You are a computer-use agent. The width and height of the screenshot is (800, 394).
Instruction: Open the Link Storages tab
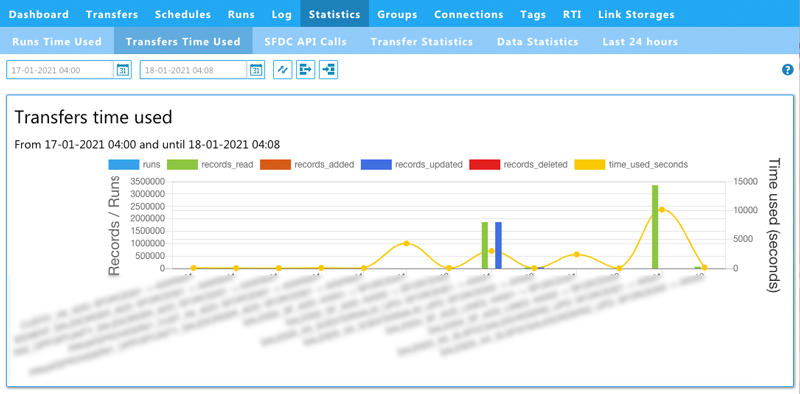636,14
